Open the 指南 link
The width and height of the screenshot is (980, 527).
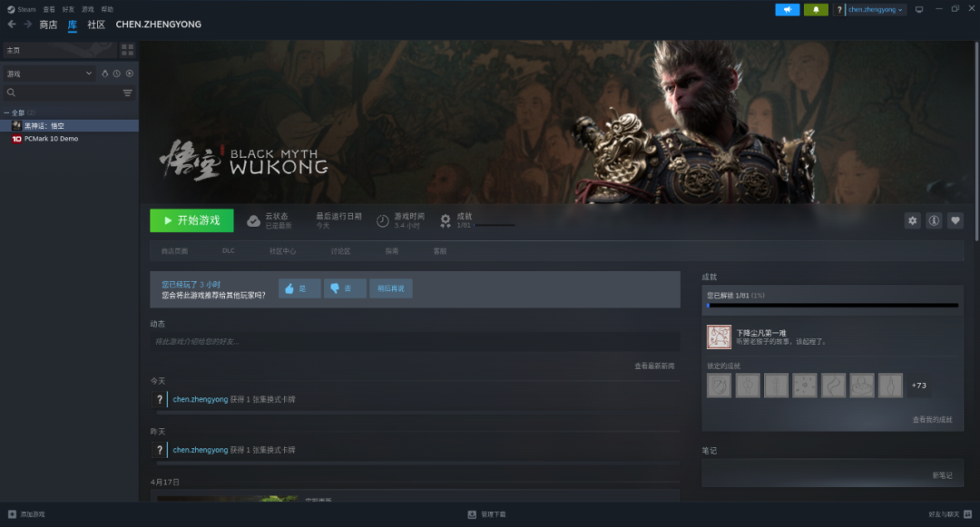click(392, 251)
